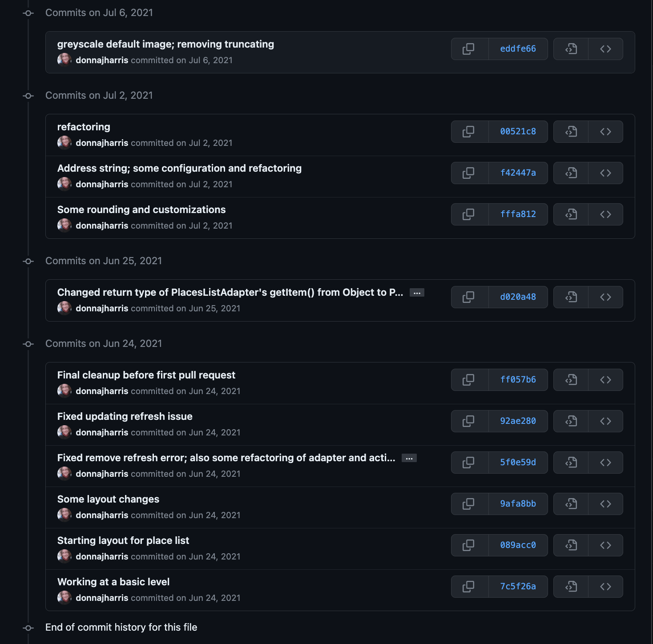This screenshot has height=644, width=653.
Task: Copy the SHA for the refactoring commit
Action: 469,131
